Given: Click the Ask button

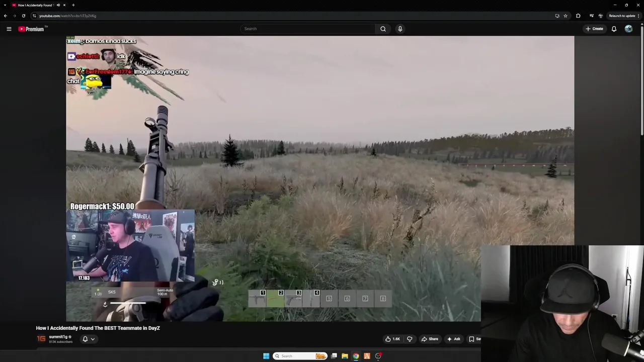Looking at the screenshot, I should coord(453,339).
